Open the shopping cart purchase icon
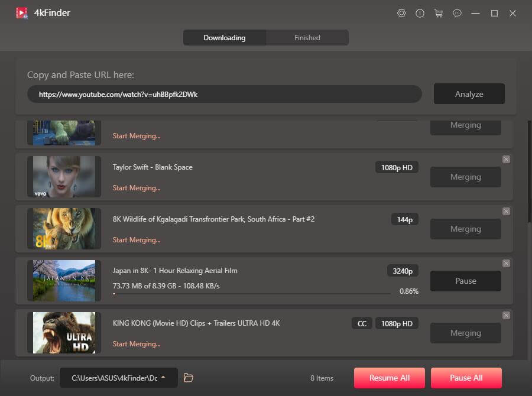Screen dimensions: 532x396 439,13
